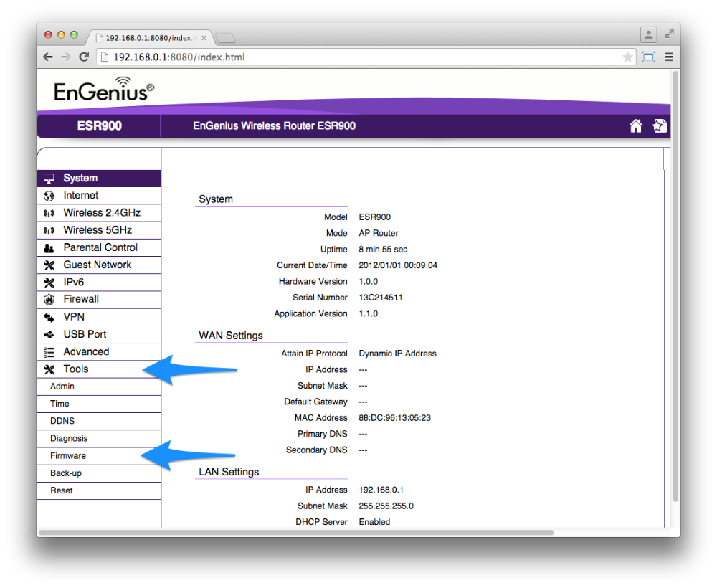Click the DHCP Server Enabled value
The height and width of the screenshot is (588, 717).
pyautogui.click(x=374, y=522)
